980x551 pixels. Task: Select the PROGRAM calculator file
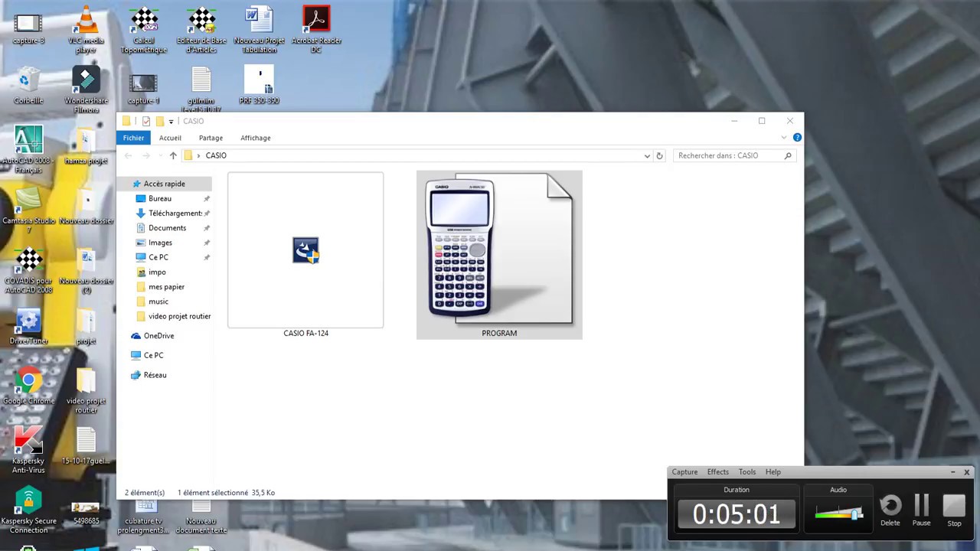499,255
